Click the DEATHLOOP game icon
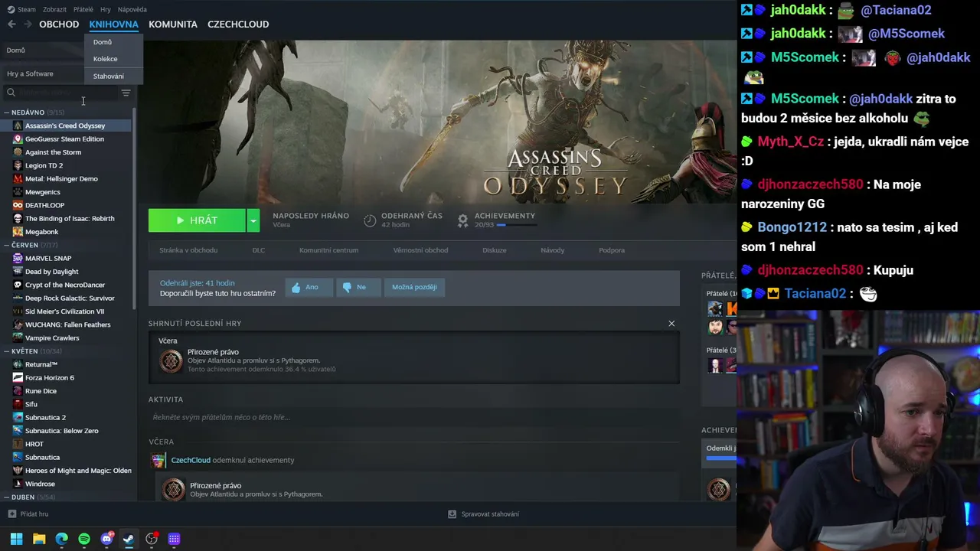The width and height of the screenshot is (980, 551). [18, 205]
